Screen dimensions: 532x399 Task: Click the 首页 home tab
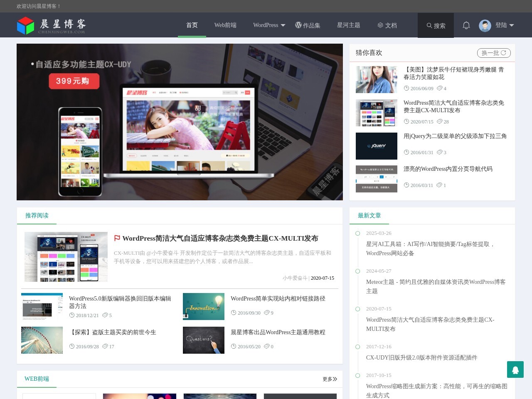click(x=192, y=25)
